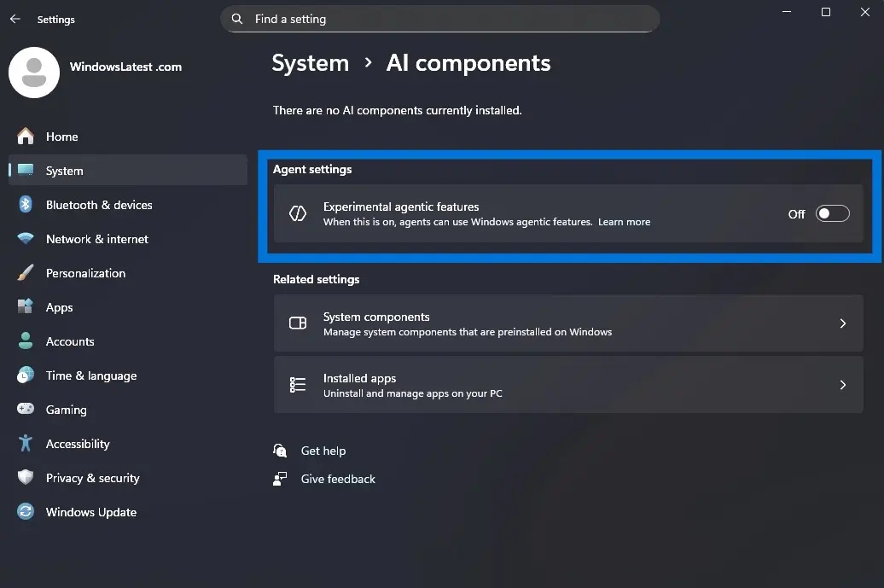The image size is (884, 588).
Task: Expand System components chevron arrow
Action: point(842,323)
